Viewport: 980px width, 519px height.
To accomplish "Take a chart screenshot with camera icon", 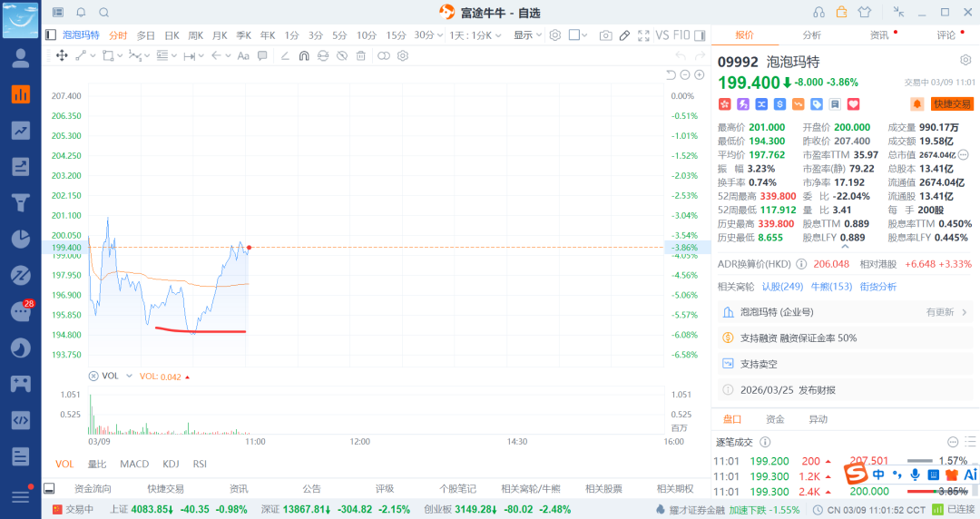I will [x=605, y=35].
